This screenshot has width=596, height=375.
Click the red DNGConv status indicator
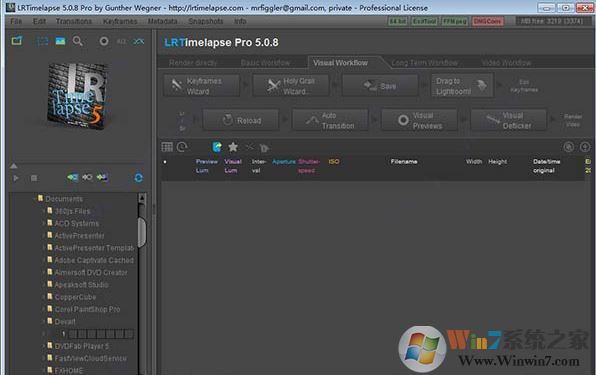pyautogui.click(x=488, y=21)
